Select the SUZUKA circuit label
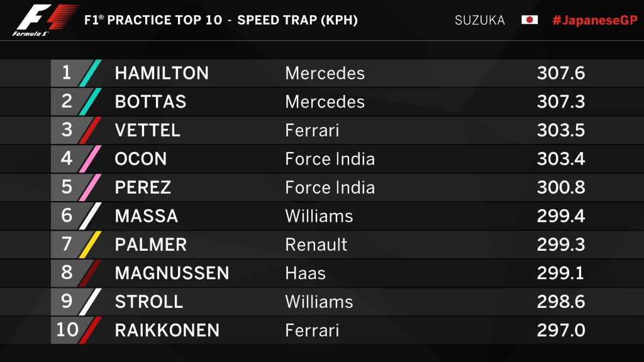Viewport: 644px width, 362px height. click(480, 20)
